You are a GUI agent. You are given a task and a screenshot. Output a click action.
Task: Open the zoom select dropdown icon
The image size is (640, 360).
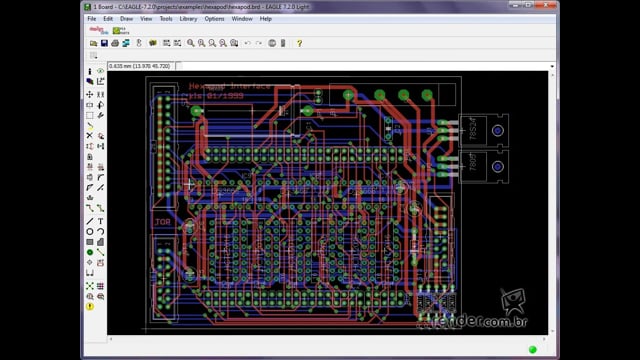234,43
